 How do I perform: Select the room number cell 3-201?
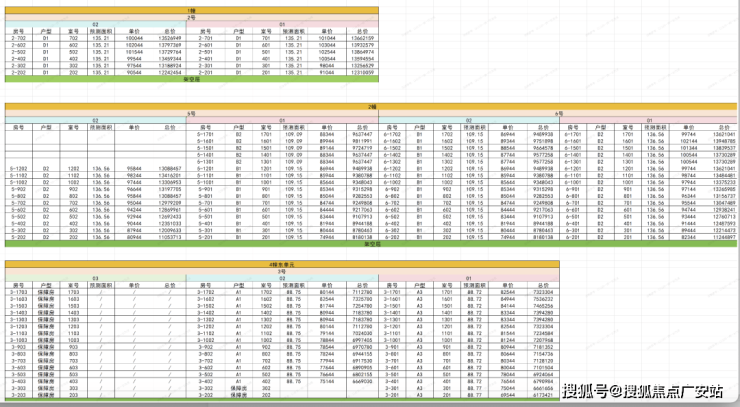(x=392, y=395)
